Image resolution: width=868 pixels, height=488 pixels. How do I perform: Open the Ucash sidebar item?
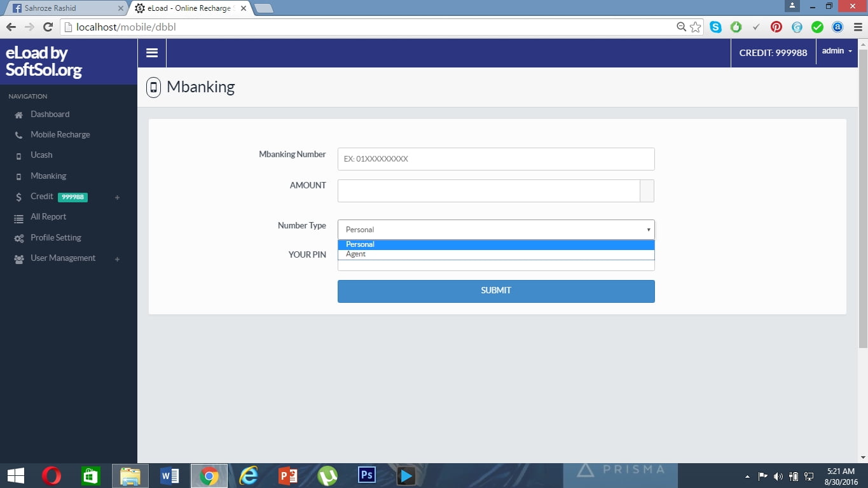point(41,155)
